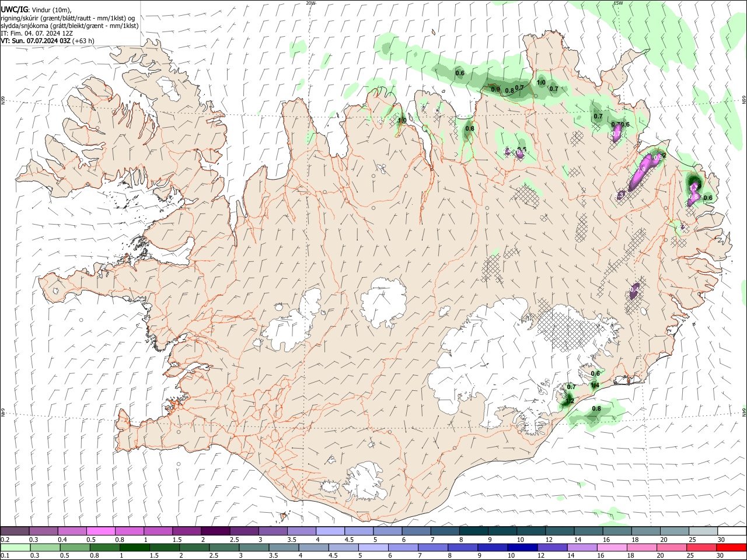Click the light pink 16 rain legend swatch
This screenshot has height=560, width=747.
point(612,547)
